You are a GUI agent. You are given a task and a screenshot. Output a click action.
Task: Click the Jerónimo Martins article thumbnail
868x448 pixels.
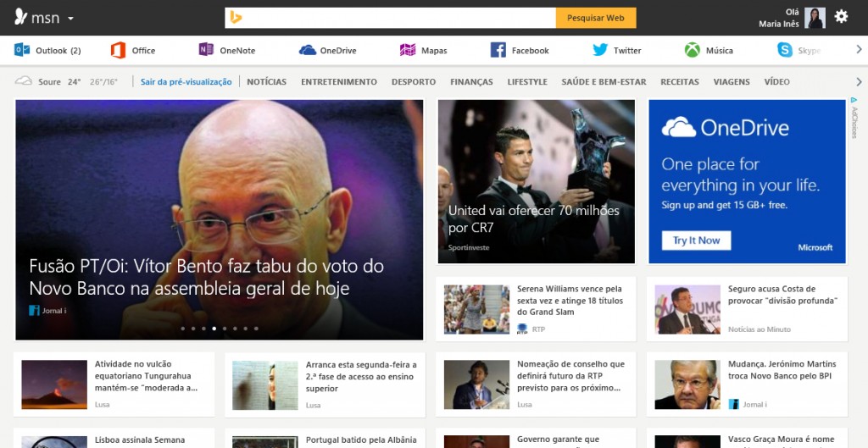[687, 384]
